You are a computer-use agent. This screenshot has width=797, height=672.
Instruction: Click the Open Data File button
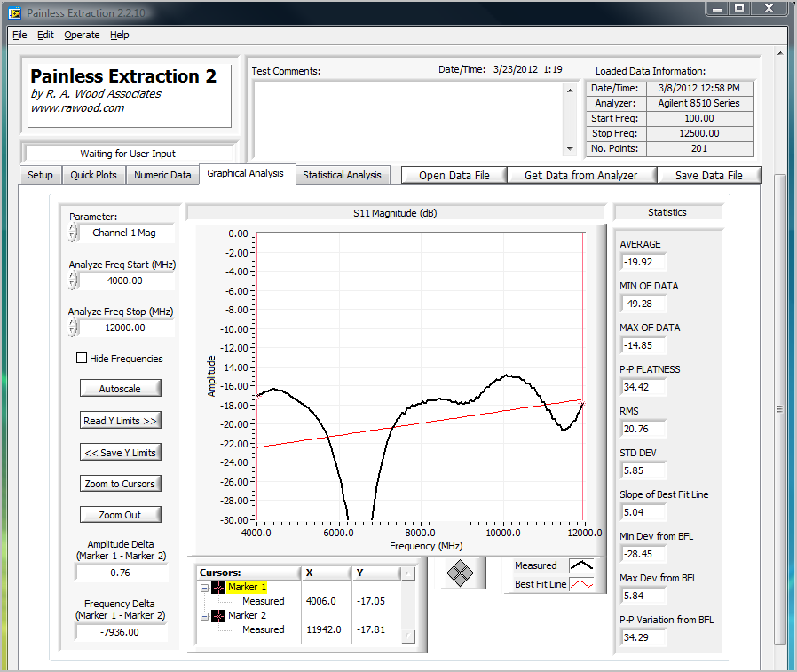click(x=454, y=176)
